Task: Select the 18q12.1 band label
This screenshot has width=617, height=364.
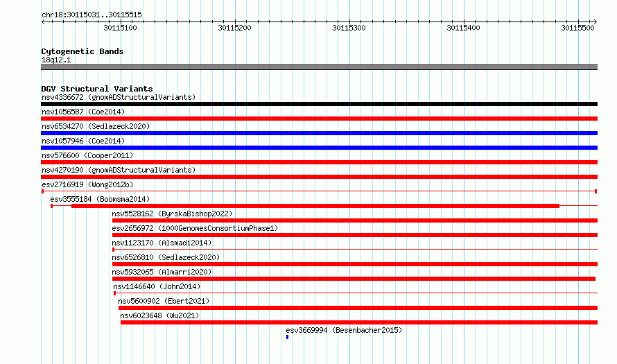Action: click(56, 60)
